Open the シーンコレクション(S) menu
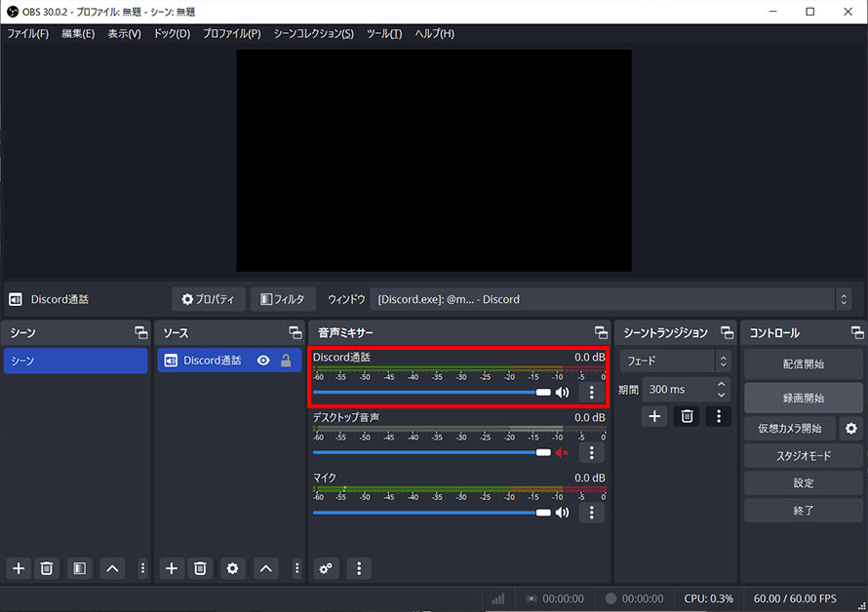This screenshot has height=612, width=868. coord(314,34)
